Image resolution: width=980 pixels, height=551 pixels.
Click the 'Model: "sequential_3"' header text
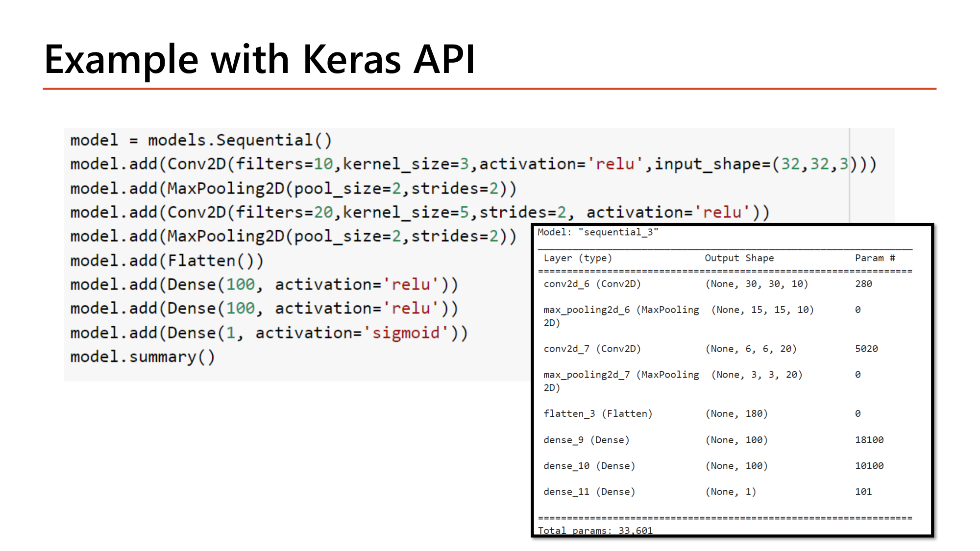click(598, 232)
